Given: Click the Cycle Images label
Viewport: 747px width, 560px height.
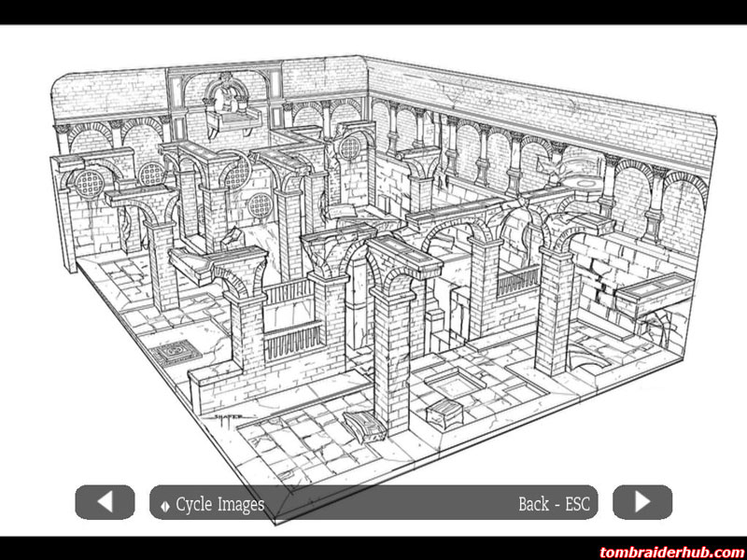Looking at the screenshot, I should pos(219,504).
